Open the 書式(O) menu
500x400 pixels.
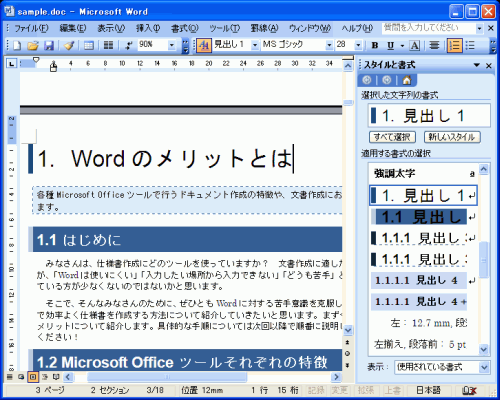click(x=185, y=29)
